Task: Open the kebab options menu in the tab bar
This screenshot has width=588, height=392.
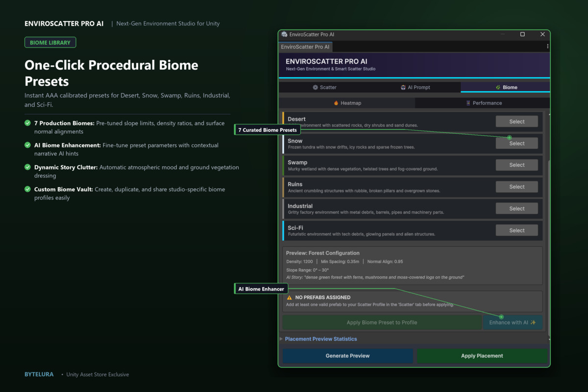Action: click(x=547, y=47)
